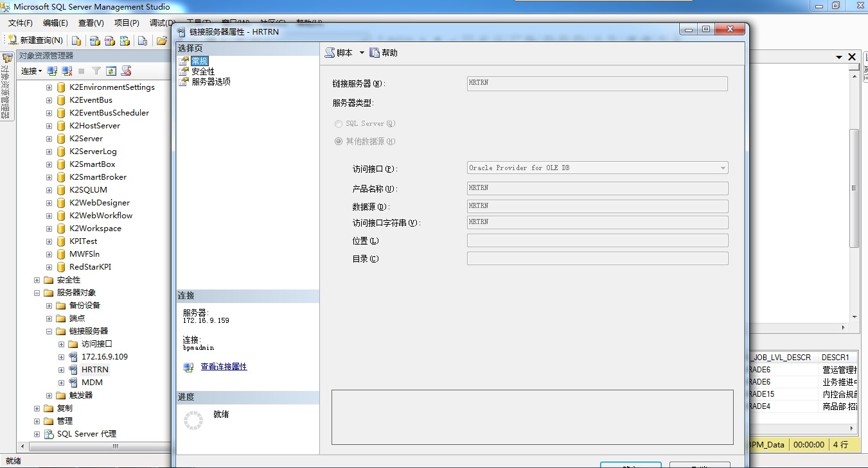Open the 查看(V) menu
This screenshot has height=468, width=868.
coord(91,23)
